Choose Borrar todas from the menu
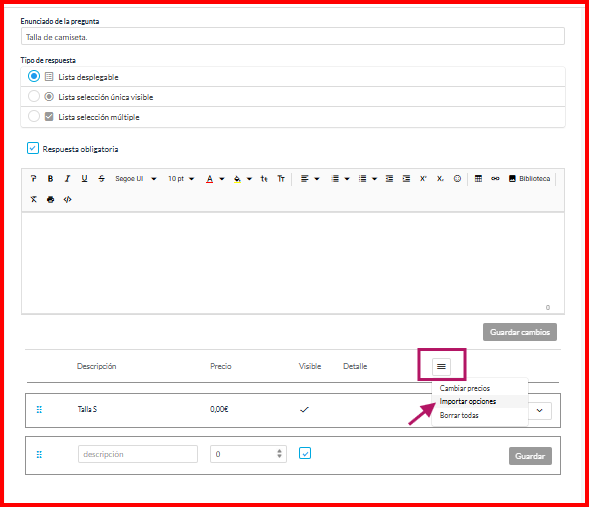589x507 pixels. [x=459, y=415]
